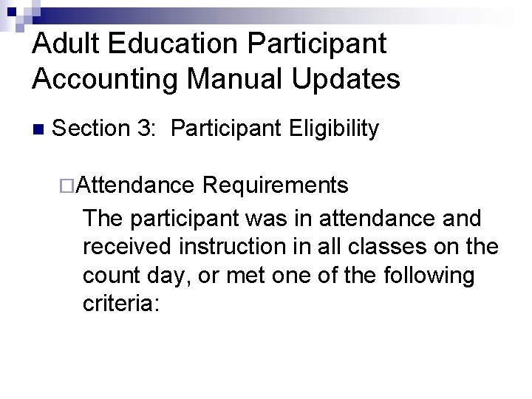Screen dimensions: 532x399
Task: Click the 'Section 3:' label
Action: pos(104,128)
